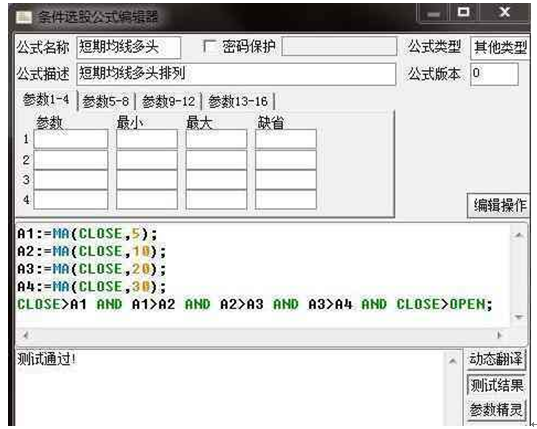Click the row 3 最小 field
The height and width of the screenshot is (429, 537).
tap(147, 179)
